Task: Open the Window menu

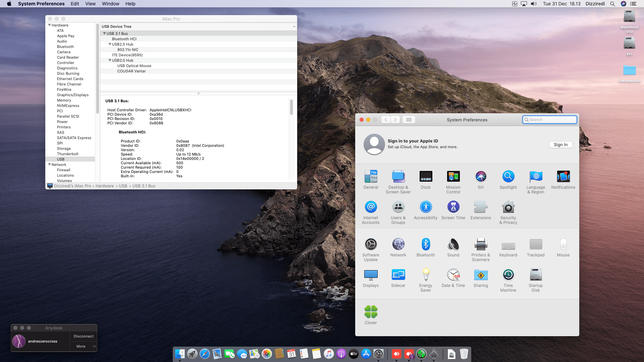Action: pos(110,4)
